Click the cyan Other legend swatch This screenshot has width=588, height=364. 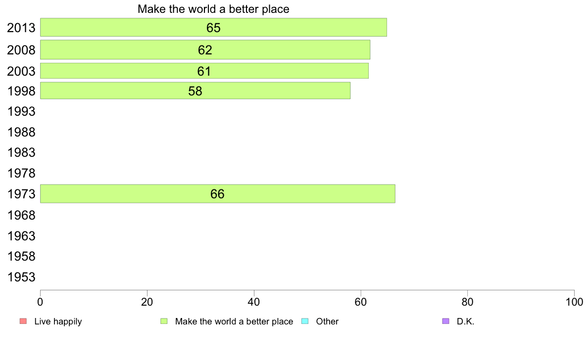tap(305, 321)
